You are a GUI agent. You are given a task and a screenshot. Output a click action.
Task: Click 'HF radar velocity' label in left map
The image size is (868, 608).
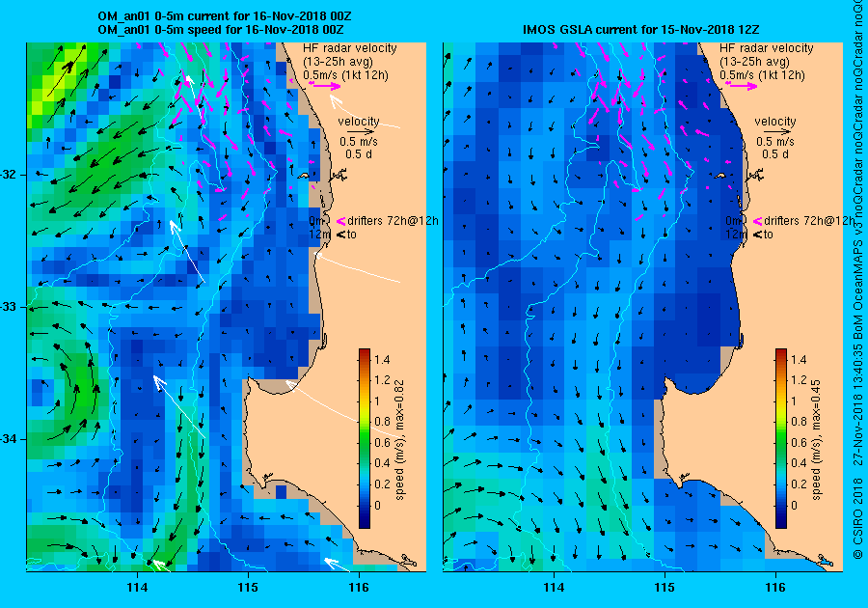tap(350, 48)
